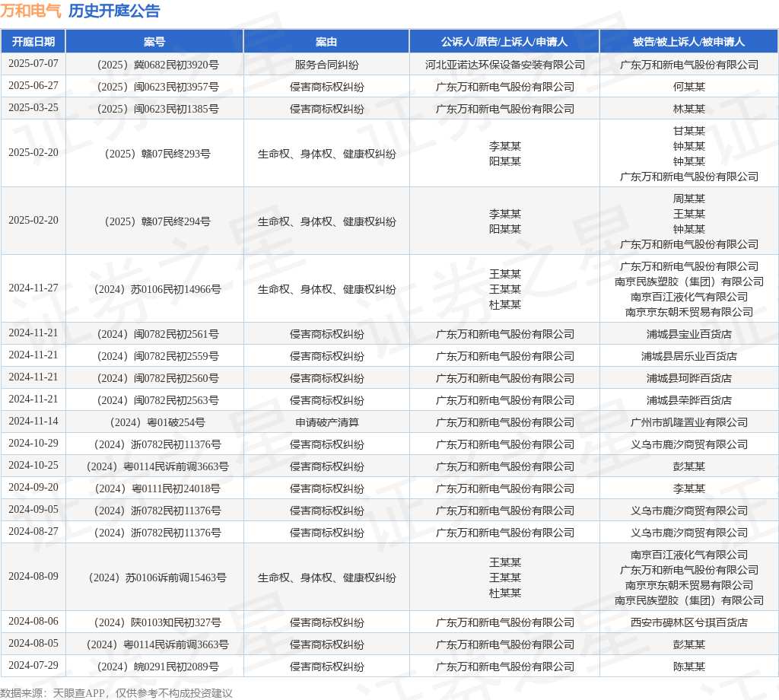779x700 pixels.
Task: Click case number (2025)闽0623民初1385号
Action: [157, 109]
